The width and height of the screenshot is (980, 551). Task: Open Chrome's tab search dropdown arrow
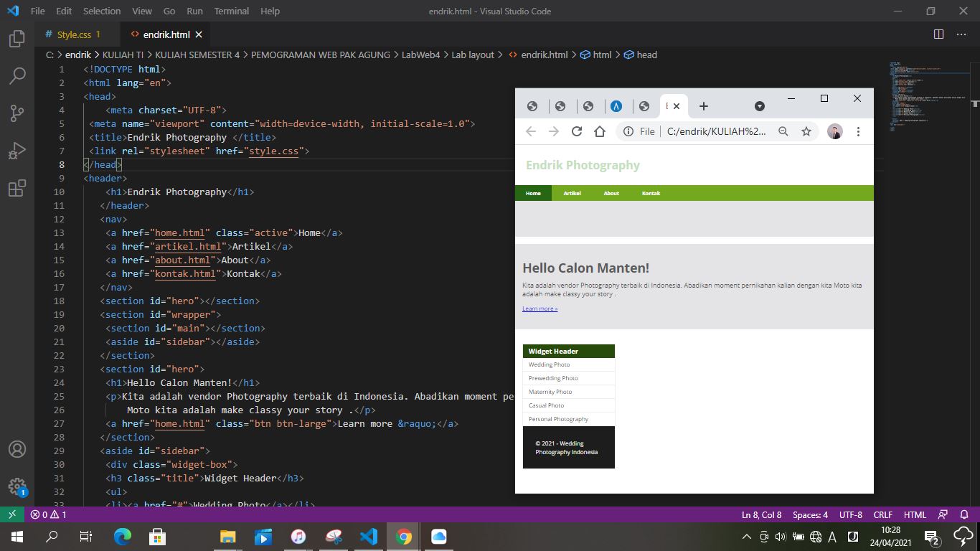tap(760, 106)
